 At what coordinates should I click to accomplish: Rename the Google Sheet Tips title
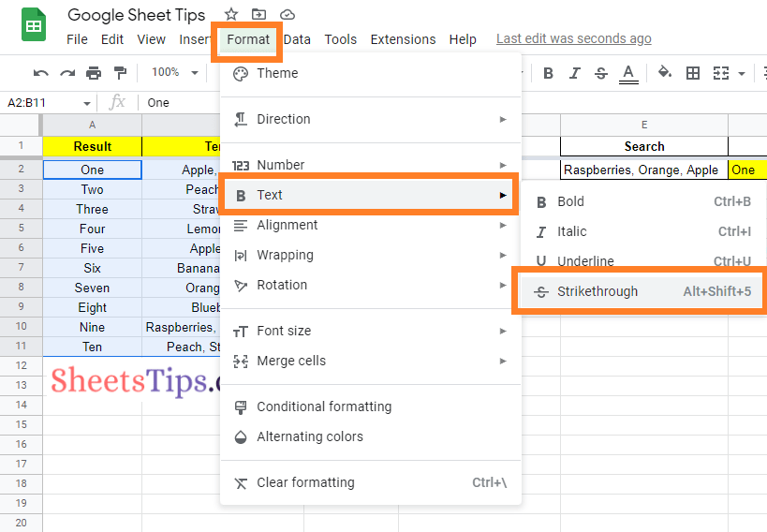point(137,15)
